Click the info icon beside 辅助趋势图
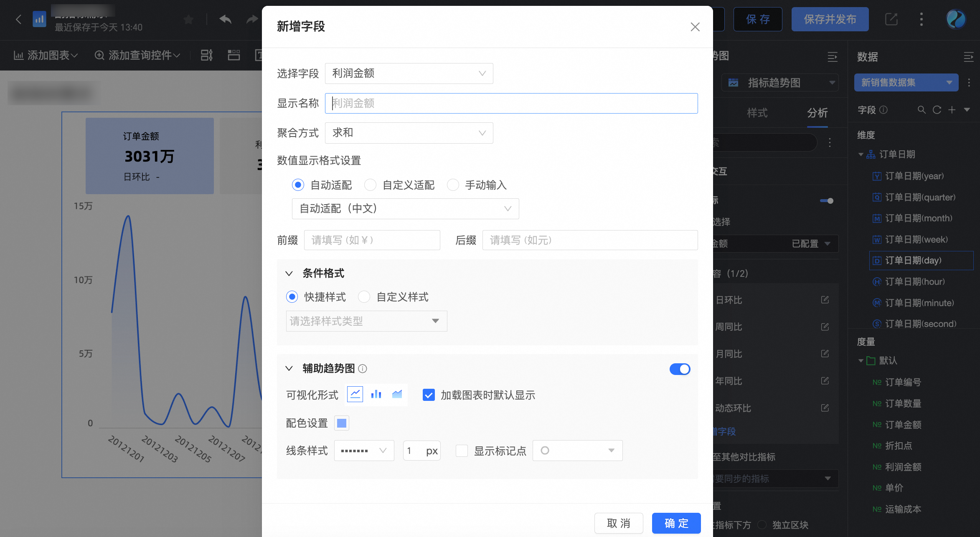 click(x=363, y=369)
